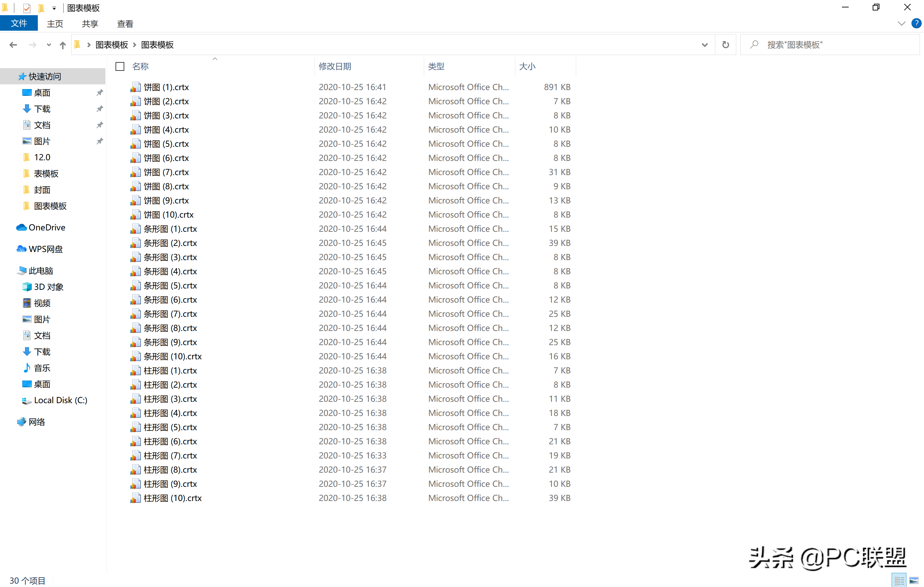The image size is (924, 587).
Task: Open the 文件 menu tab
Action: tap(19, 23)
